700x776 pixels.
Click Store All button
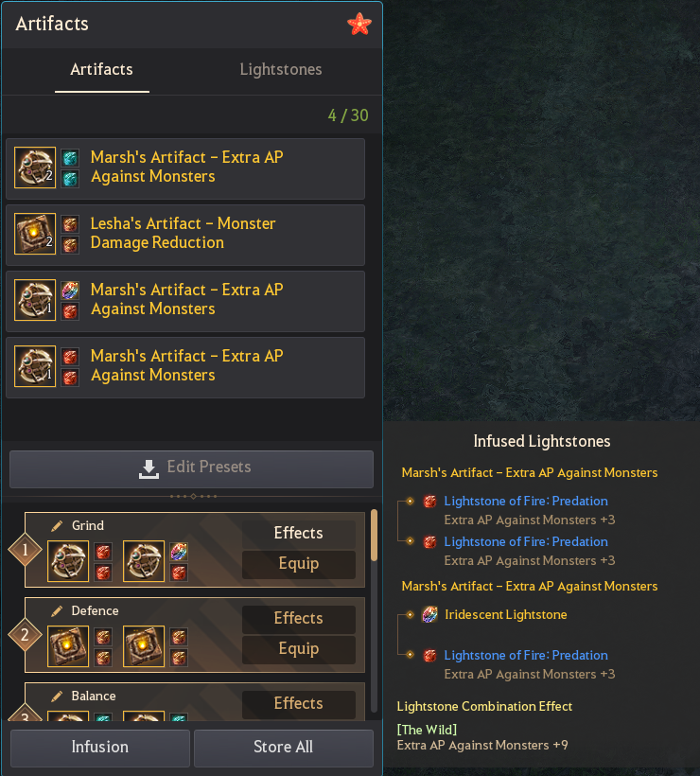point(284,748)
